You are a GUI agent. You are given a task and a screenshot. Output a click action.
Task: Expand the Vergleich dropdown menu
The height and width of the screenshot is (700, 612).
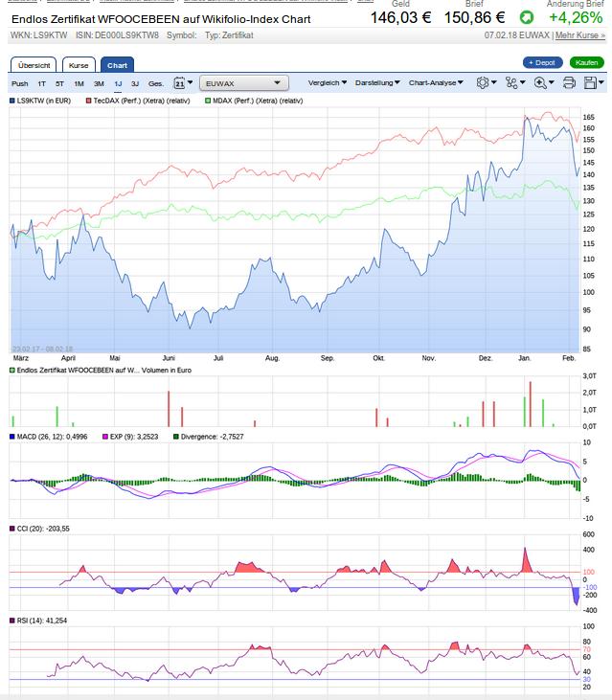tap(330, 83)
